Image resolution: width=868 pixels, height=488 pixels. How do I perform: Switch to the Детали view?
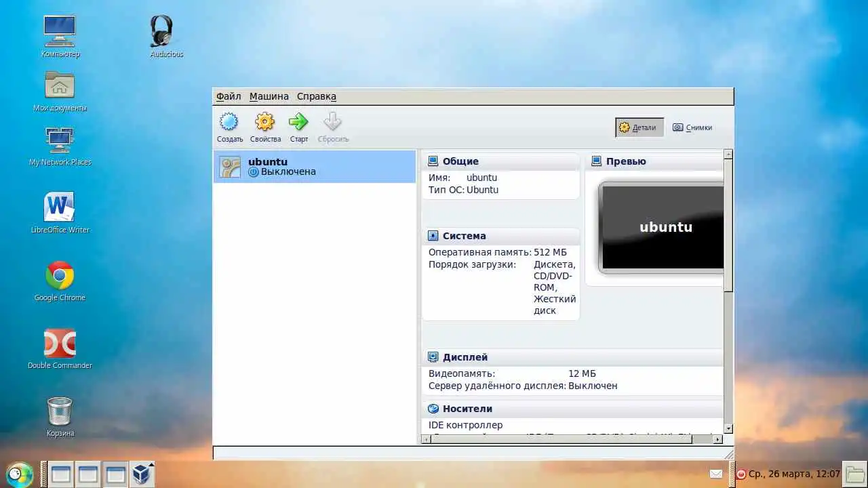pyautogui.click(x=639, y=127)
